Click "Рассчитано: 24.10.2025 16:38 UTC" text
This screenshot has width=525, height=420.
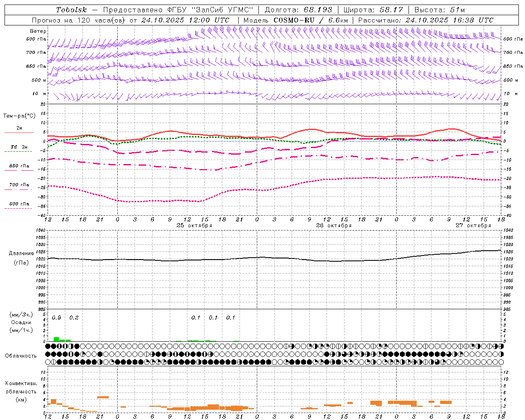click(x=426, y=20)
